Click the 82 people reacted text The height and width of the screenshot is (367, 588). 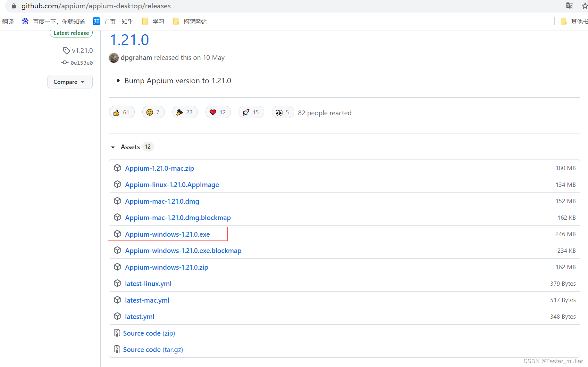(x=324, y=113)
